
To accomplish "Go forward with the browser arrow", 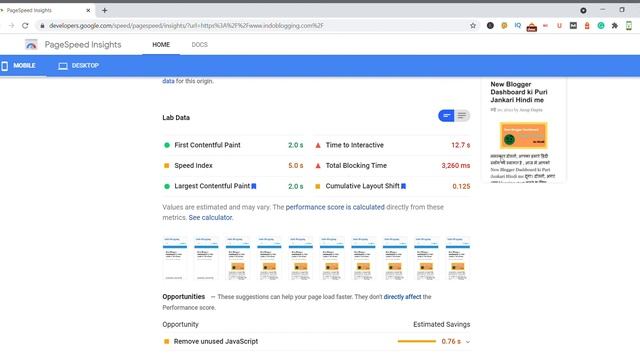I will coord(11,26).
